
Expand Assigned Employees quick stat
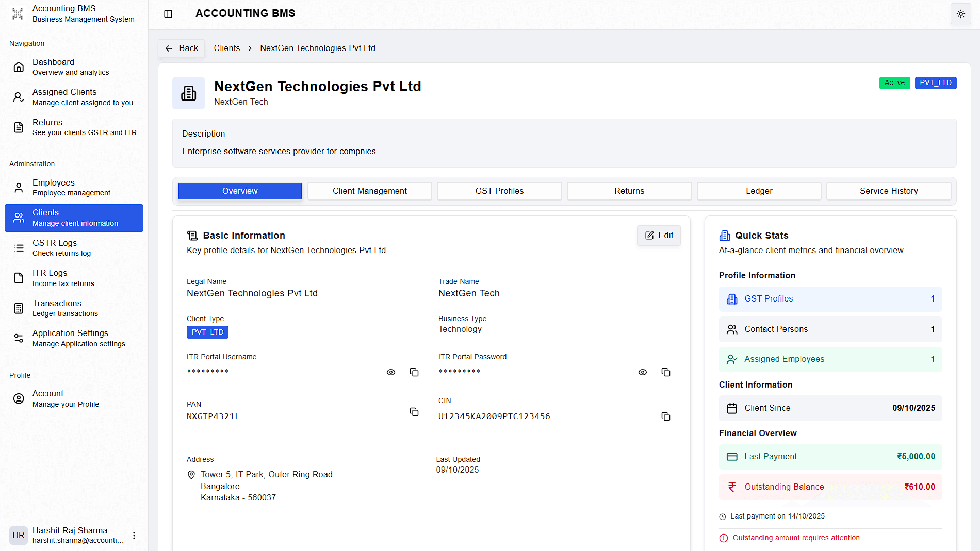tap(829, 359)
